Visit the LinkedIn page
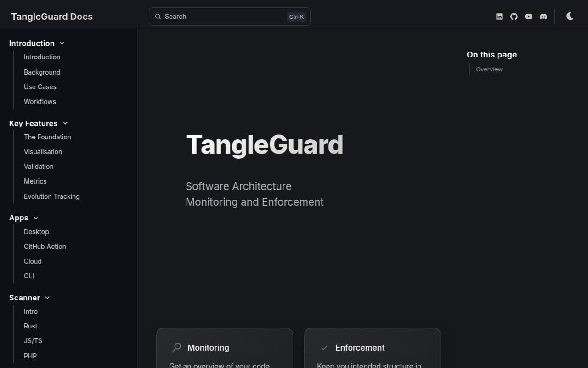The height and width of the screenshot is (368, 588). tap(499, 17)
